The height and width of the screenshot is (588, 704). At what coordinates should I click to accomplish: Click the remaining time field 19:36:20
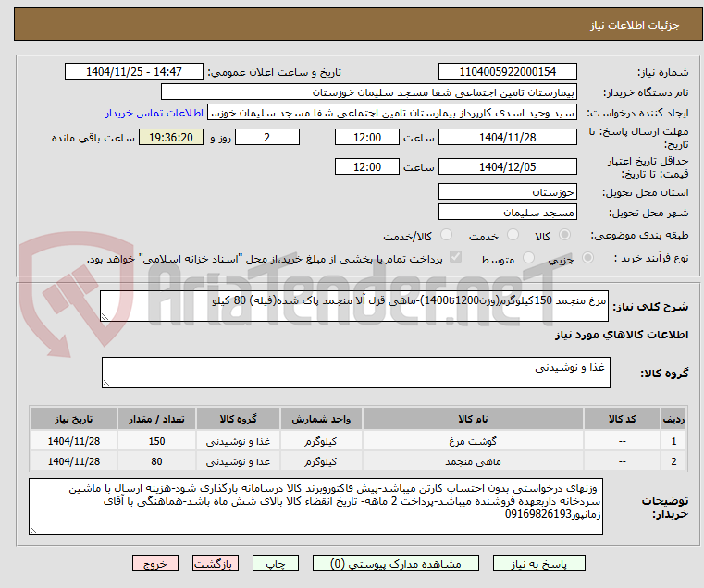171,138
